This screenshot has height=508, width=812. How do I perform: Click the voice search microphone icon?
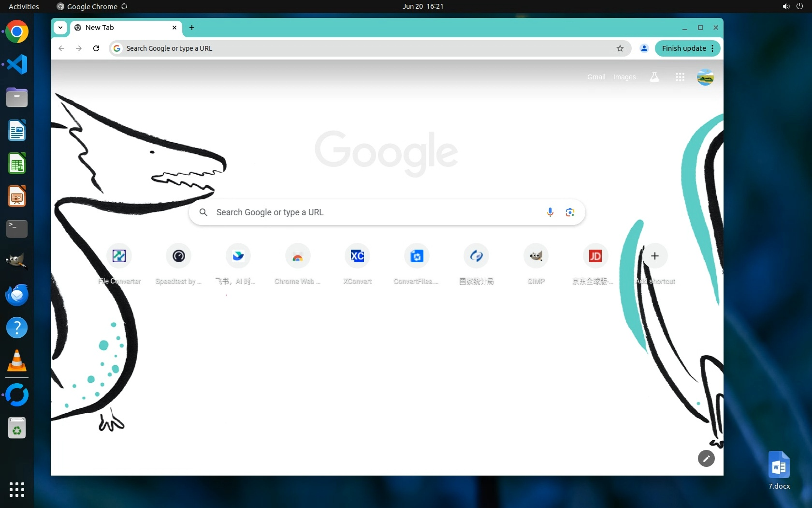(550, 212)
